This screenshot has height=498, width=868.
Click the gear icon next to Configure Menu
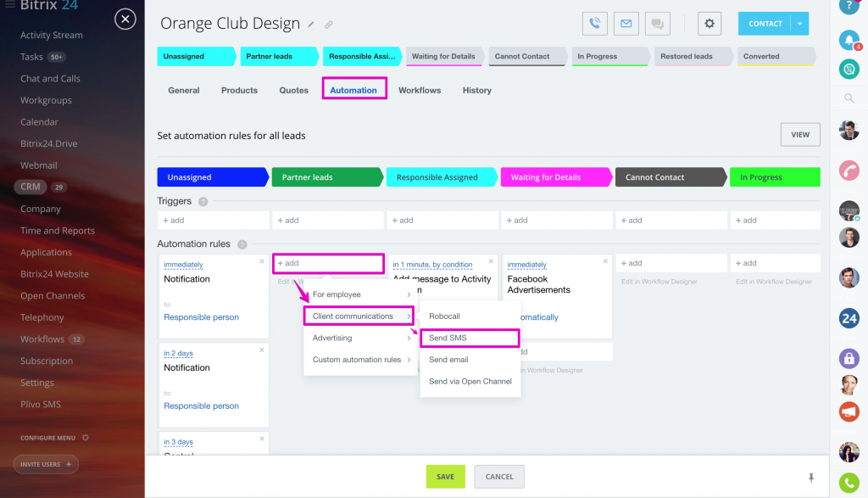coord(86,438)
